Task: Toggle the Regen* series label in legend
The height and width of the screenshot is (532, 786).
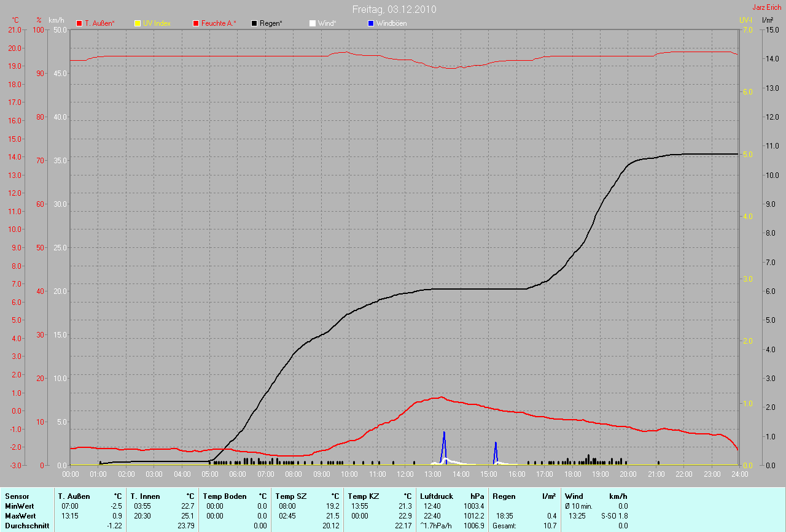Action: coord(271,23)
